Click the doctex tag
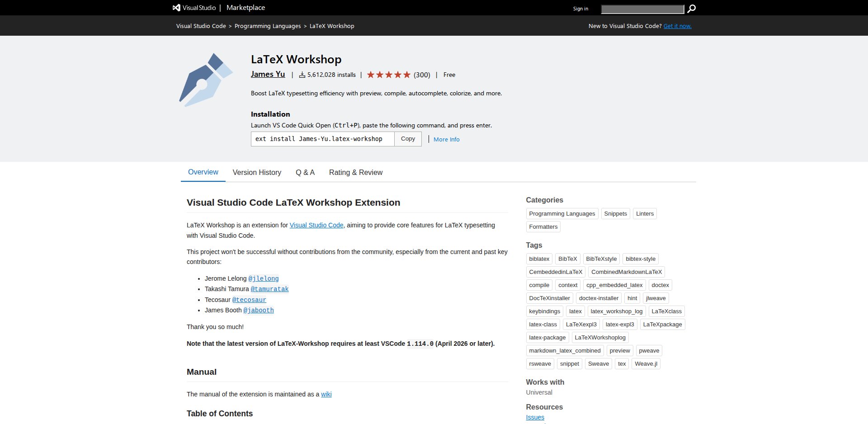868x424 pixels. (x=660, y=285)
